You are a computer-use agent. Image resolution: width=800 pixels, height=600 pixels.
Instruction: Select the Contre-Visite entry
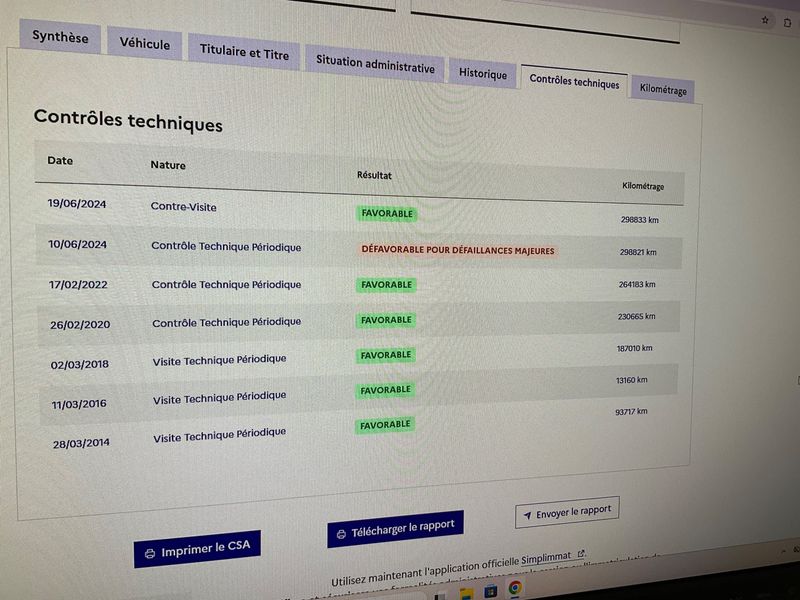pyautogui.click(x=183, y=207)
